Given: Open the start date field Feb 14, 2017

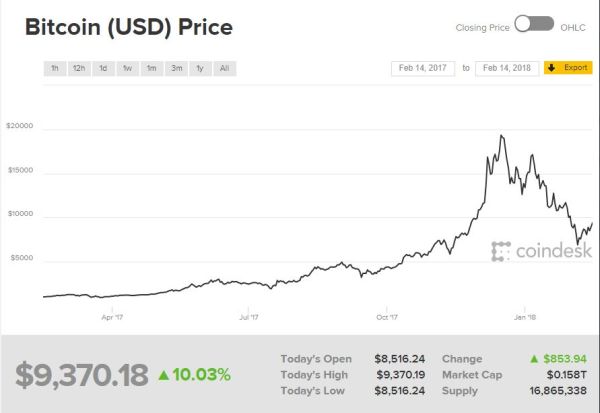Looking at the screenshot, I should (423, 68).
